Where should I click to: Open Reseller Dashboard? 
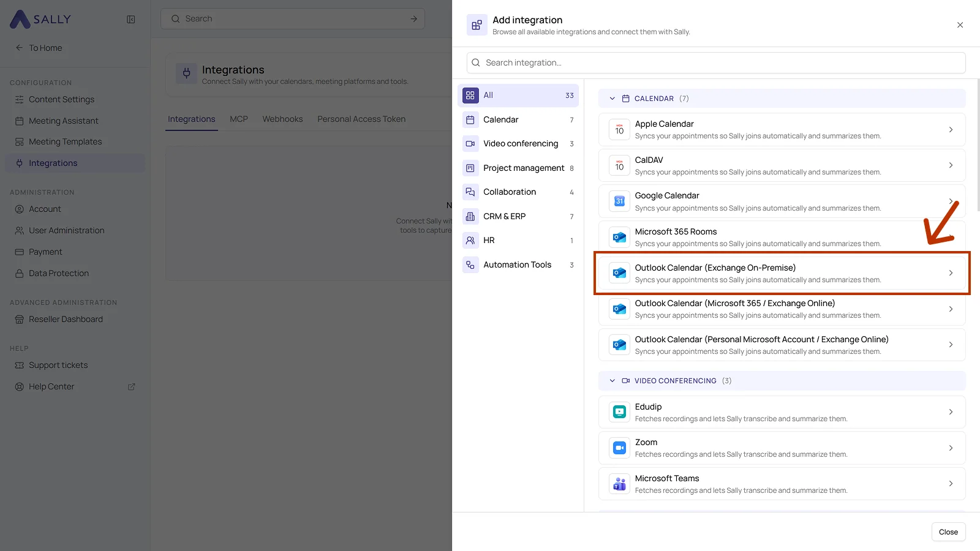[66, 319]
